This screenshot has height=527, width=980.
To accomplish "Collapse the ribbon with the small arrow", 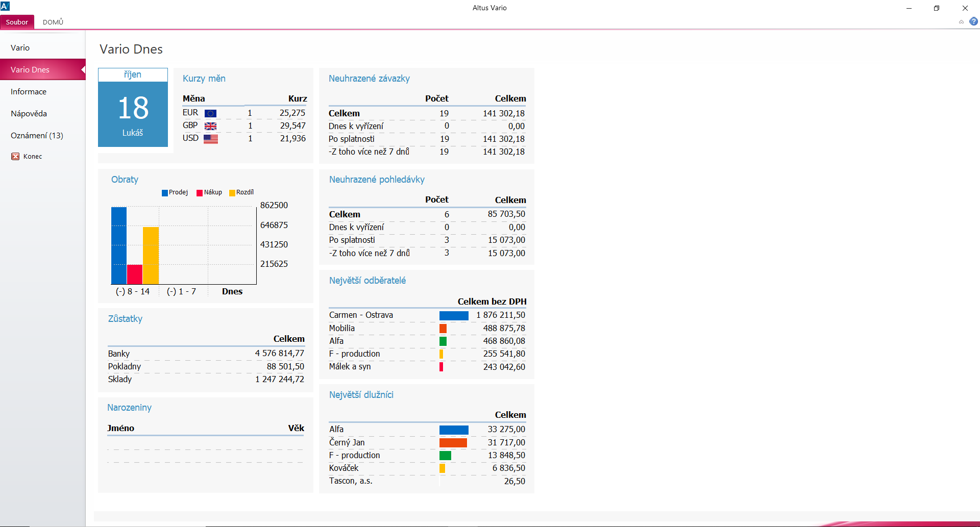I will [961, 22].
